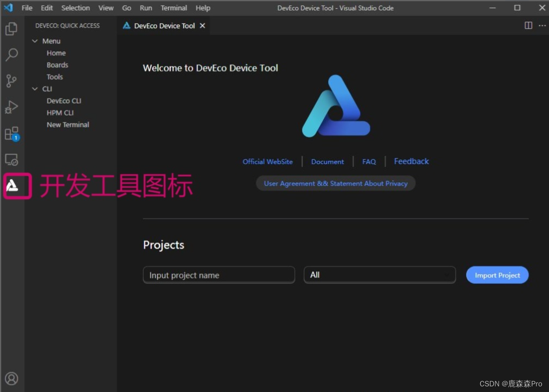Open User Agreement && Statement About Privacy
Viewport: 549px width, 392px height.
[x=336, y=183]
